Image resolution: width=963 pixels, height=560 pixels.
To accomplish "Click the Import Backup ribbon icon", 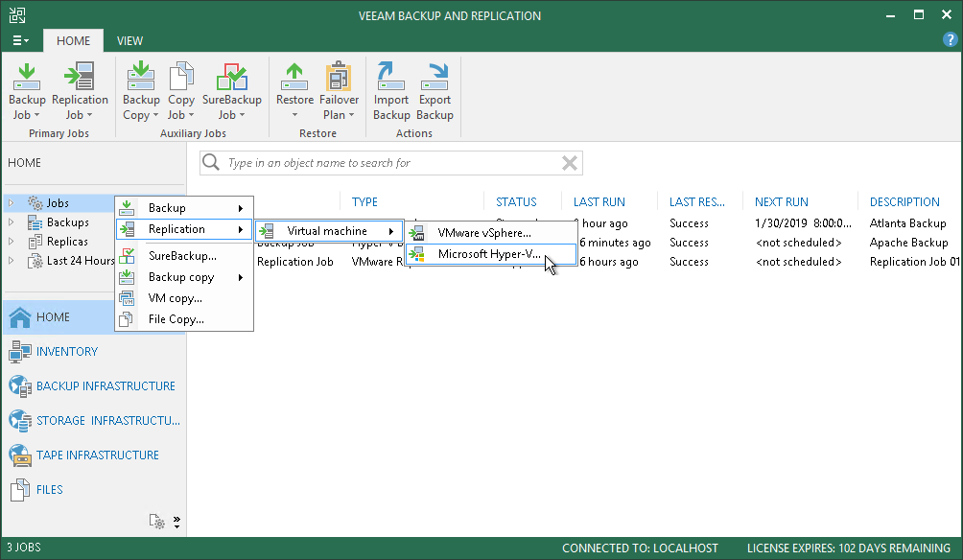I will [391, 77].
